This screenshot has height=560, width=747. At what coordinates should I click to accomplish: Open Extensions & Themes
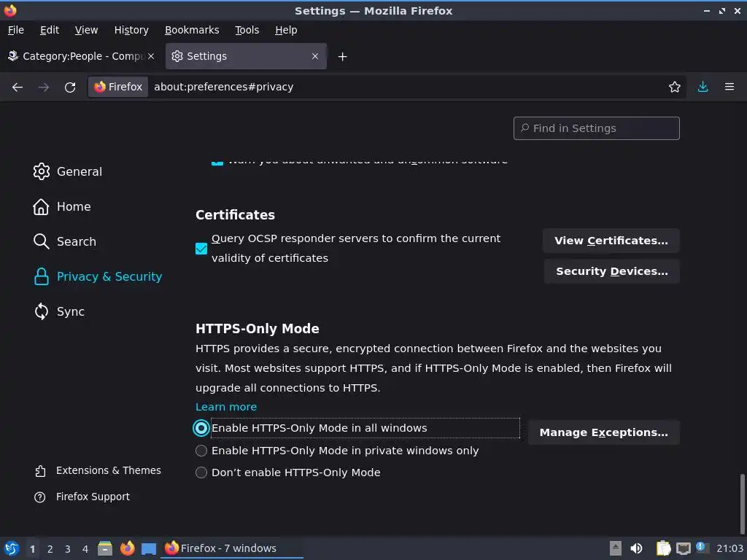pyautogui.click(x=98, y=470)
